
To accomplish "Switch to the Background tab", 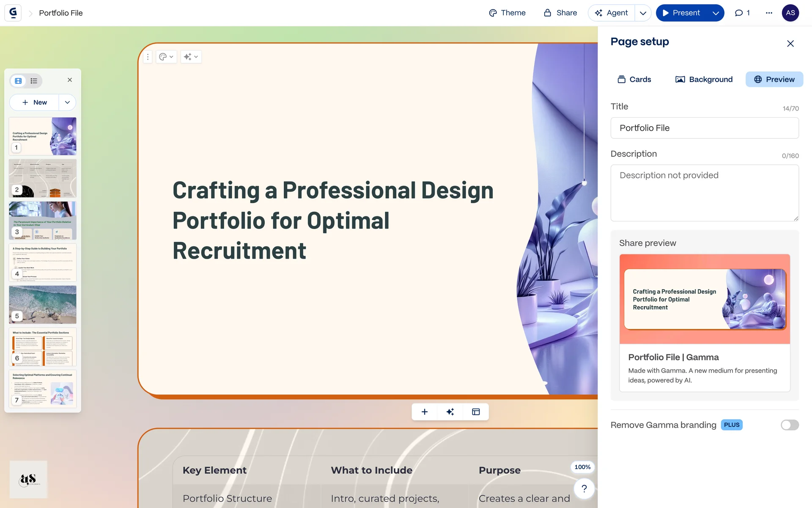I will 704,79.
